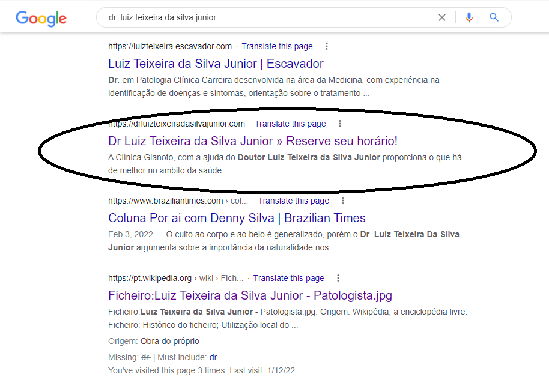The image size is (549, 392).
Task: Open three-dot menu for escavador.com result
Action: pos(327,46)
